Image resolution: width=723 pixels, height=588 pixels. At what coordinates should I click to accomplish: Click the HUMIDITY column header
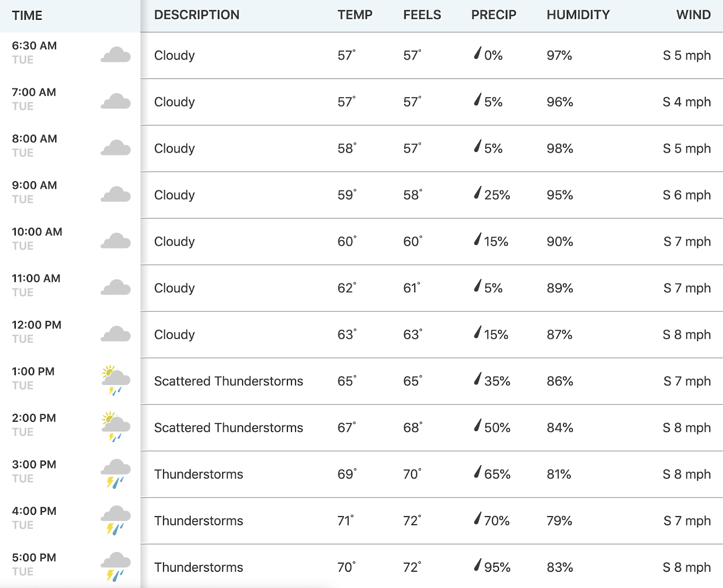tap(578, 15)
